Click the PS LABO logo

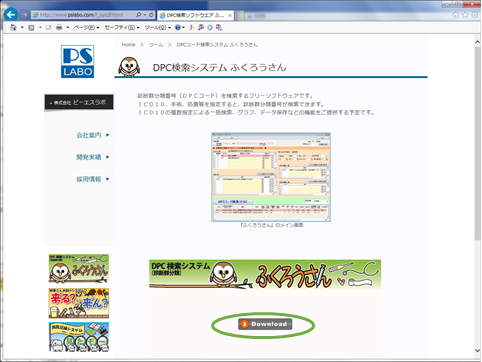77,62
